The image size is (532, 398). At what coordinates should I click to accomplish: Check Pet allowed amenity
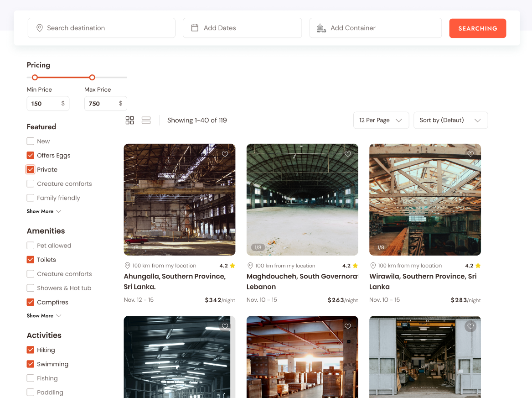pos(31,246)
